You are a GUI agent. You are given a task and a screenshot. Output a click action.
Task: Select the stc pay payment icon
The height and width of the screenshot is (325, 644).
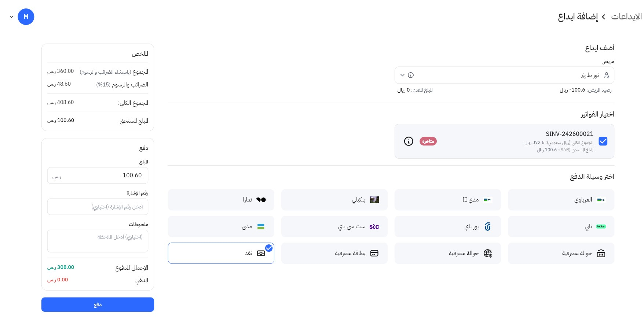tap(374, 227)
